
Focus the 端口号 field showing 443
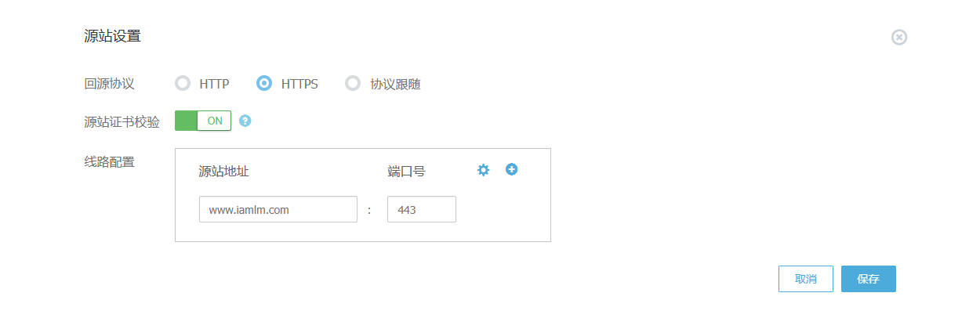tap(422, 209)
